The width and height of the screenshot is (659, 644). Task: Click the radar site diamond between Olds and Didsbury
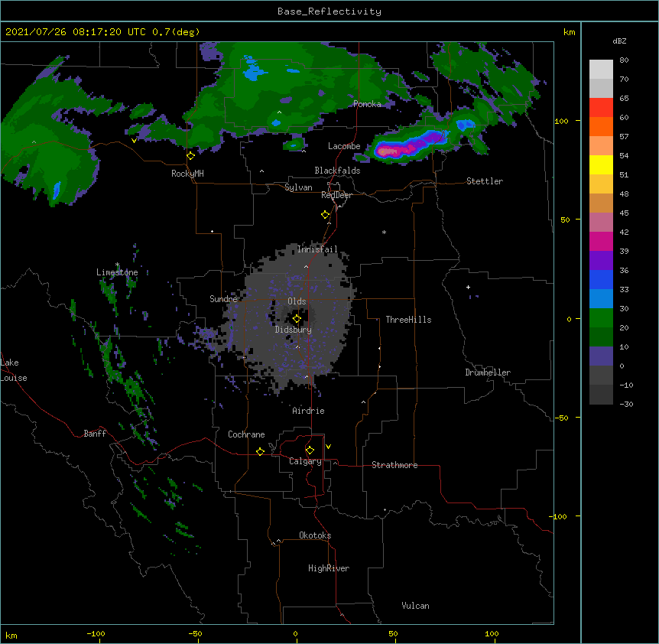(x=297, y=319)
